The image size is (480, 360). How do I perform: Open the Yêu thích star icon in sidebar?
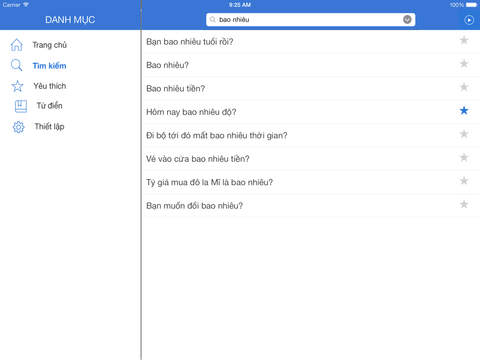17,86
